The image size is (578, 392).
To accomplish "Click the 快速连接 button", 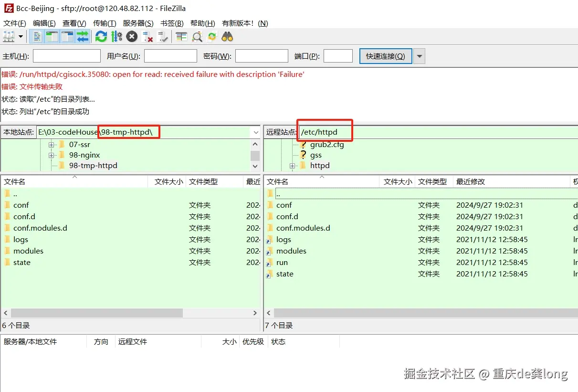I will 385,56.
